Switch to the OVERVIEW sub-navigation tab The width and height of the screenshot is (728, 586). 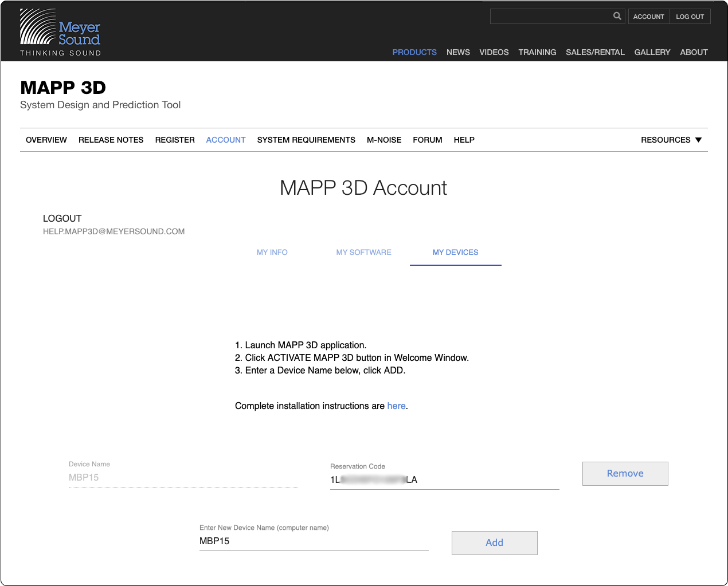(46, 140)
